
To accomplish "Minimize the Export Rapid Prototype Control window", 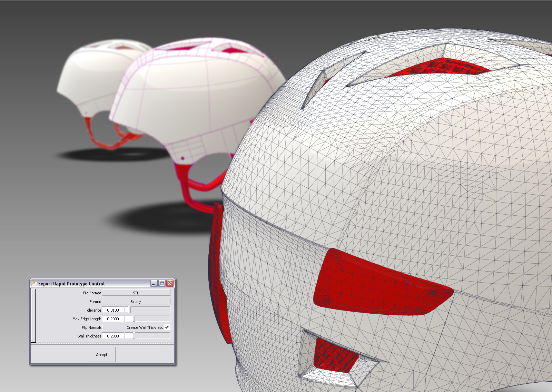I will (154, 284).
